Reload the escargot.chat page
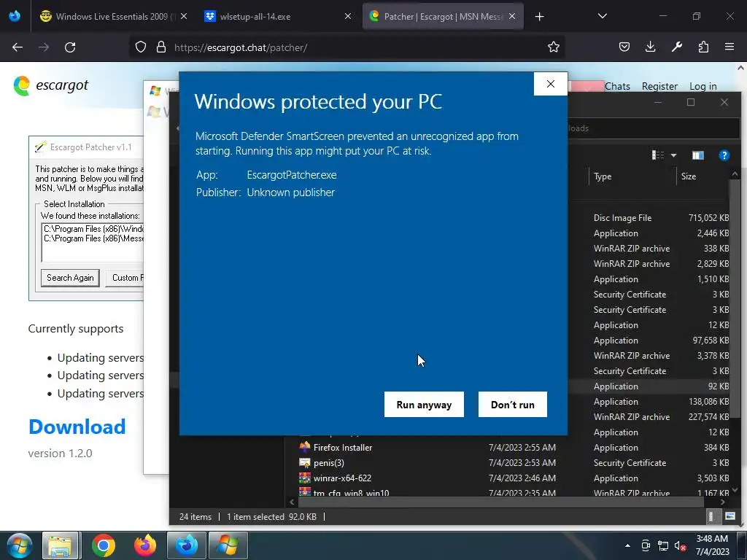The image size is (747, 560). pyautogui.click(x=70, y=47)
